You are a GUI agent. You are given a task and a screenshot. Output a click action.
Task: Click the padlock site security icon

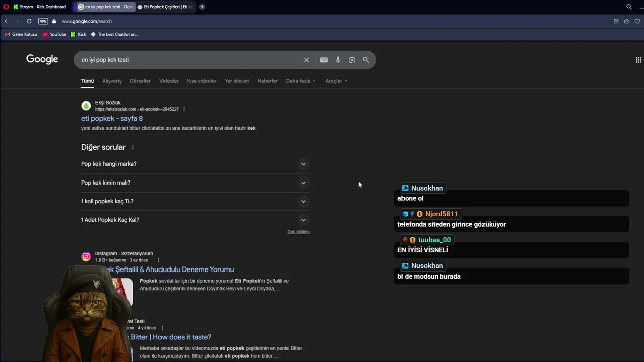click(x=54, y=21)
